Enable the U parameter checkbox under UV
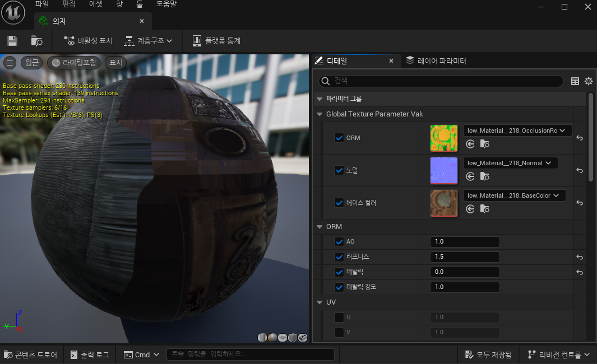This screenshot has height=364, width=597. coord(339,317)
